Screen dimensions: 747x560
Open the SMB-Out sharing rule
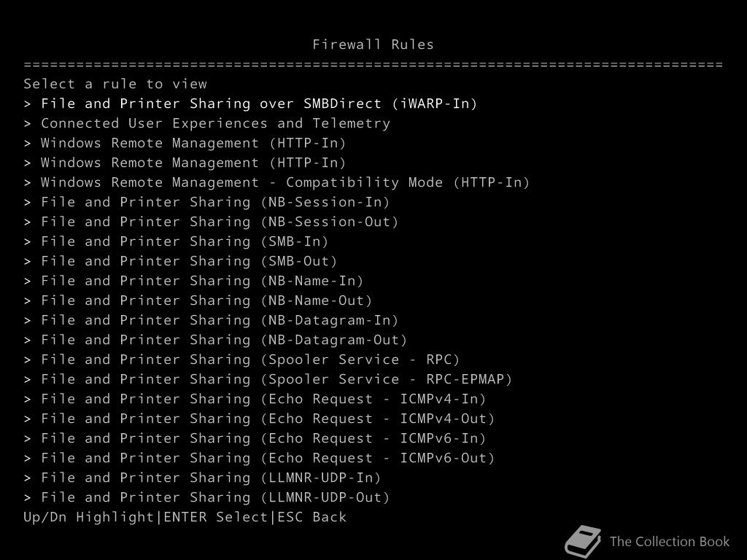(189, 261)
